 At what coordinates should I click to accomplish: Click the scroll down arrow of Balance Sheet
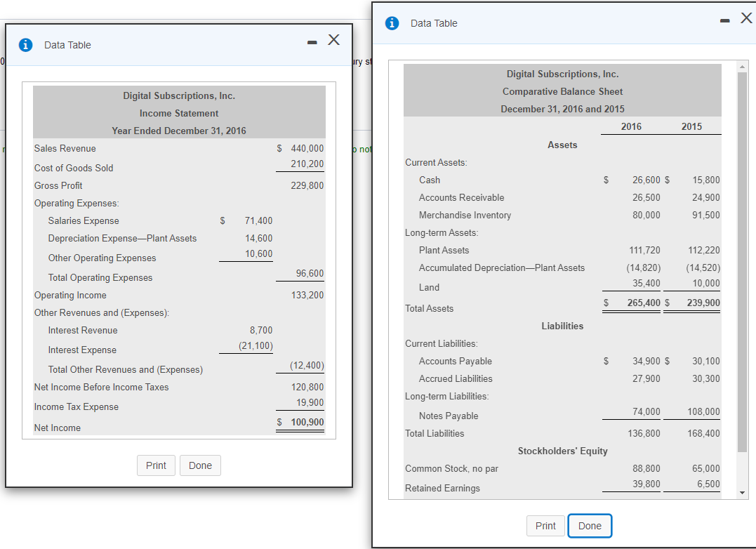coord(743,493)
